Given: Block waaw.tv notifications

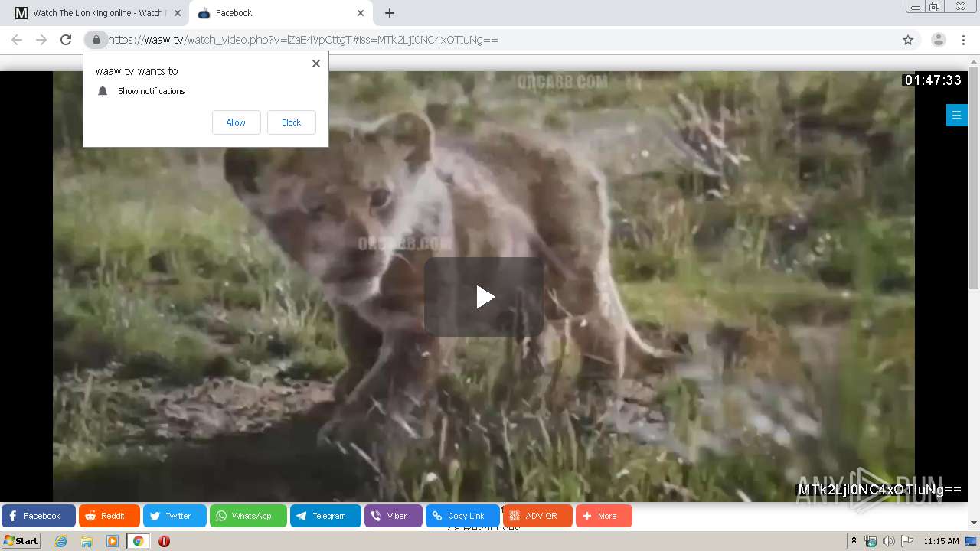Looking at the screenshot, I should [291, 122].
